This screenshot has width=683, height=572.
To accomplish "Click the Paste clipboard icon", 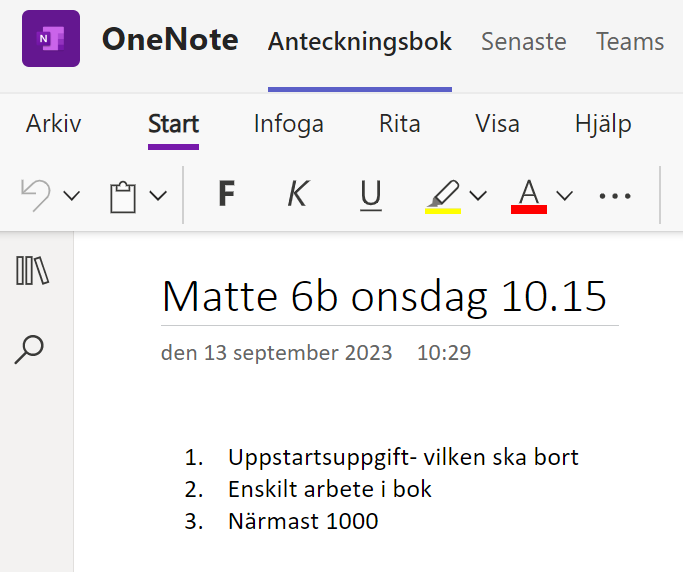I will pos(123,197).
